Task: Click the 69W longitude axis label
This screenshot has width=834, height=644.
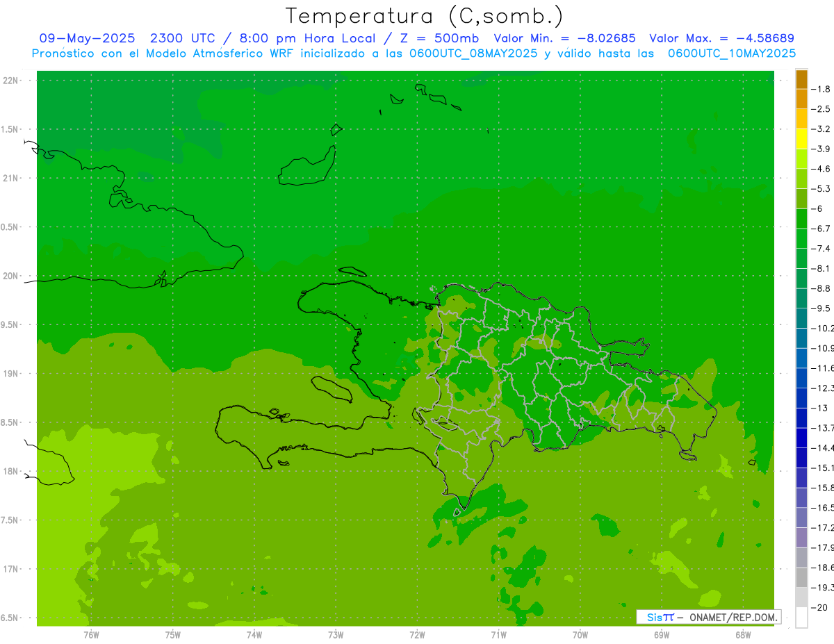Action: point(662,635)
